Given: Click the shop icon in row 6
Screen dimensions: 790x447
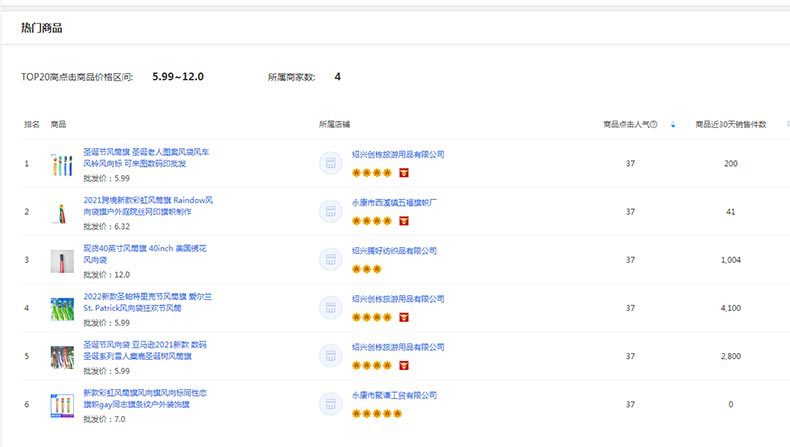Looking at the screenshot, I should [x=331, y=404].
